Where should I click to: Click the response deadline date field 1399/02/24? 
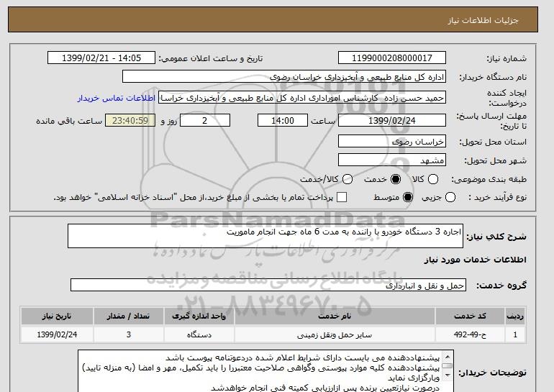tap(392, 120)
